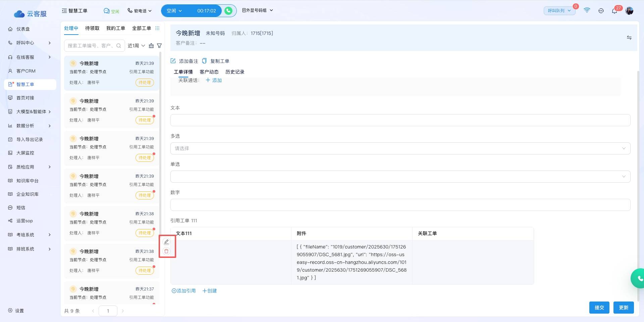The width and height of the screenshot is (644, 322).
Task: Switch to the 工单详情 tab
Action: (x=183, y=72)
